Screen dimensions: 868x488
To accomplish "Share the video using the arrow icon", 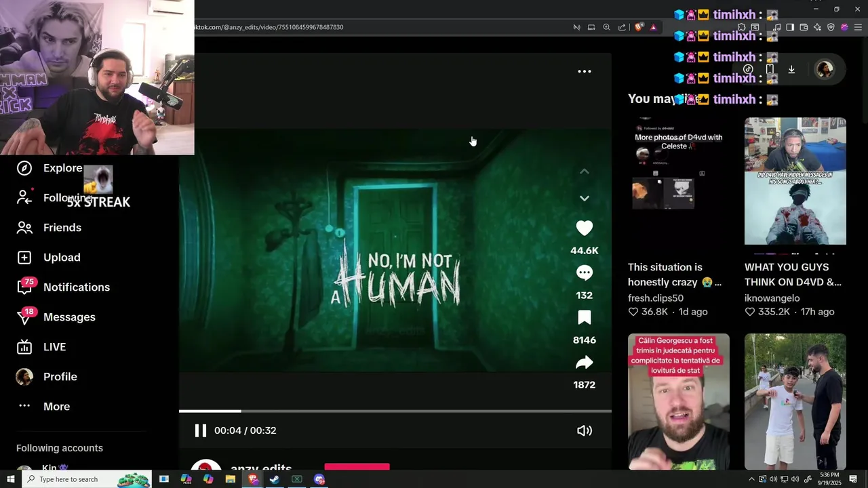I will pos(584,363).
